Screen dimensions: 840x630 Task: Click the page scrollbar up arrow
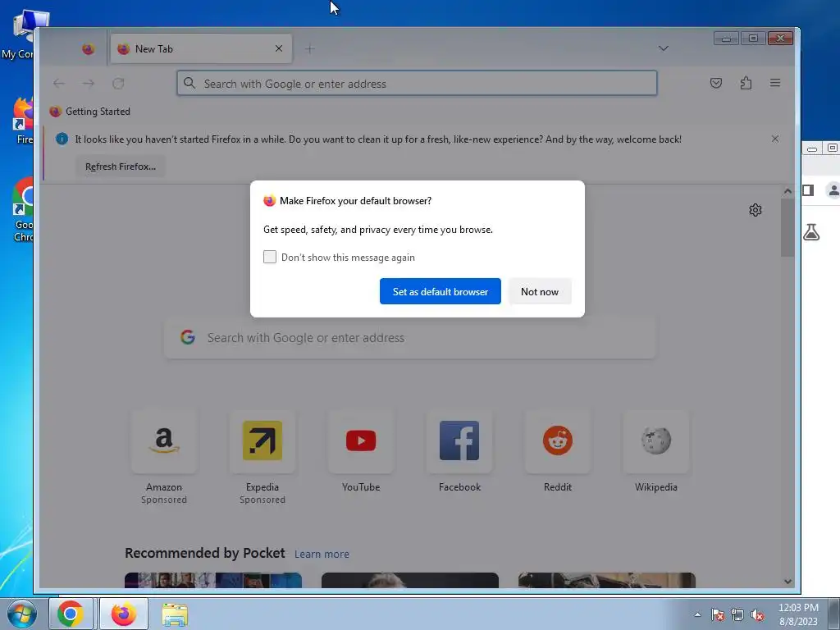coord(787,191)
